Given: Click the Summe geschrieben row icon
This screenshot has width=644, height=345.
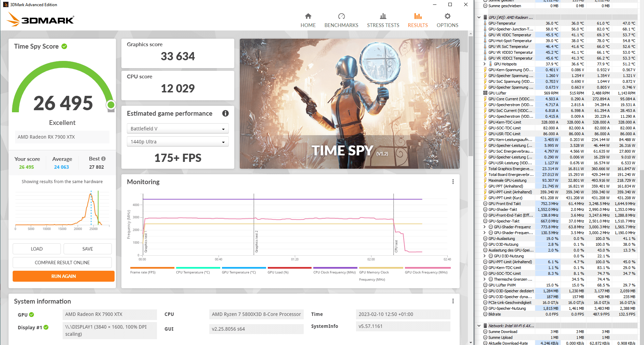Looking at the screenshot, I should (485, 6).
